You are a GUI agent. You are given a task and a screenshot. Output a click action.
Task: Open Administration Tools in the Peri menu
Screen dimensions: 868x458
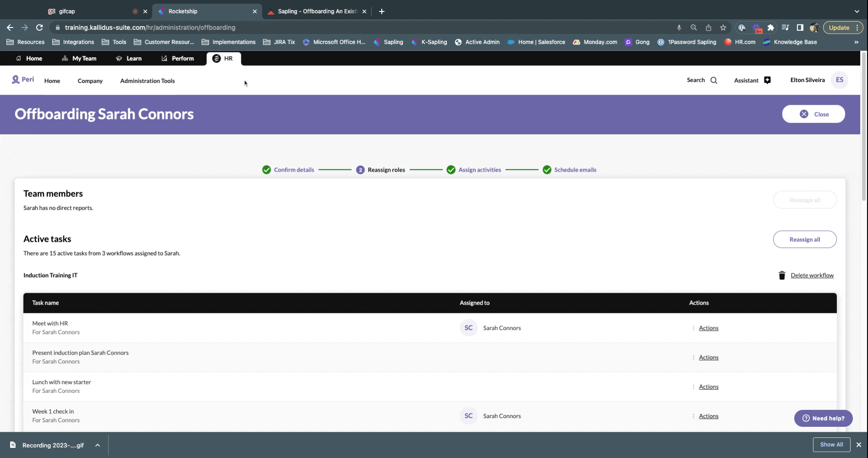point(147,81)
